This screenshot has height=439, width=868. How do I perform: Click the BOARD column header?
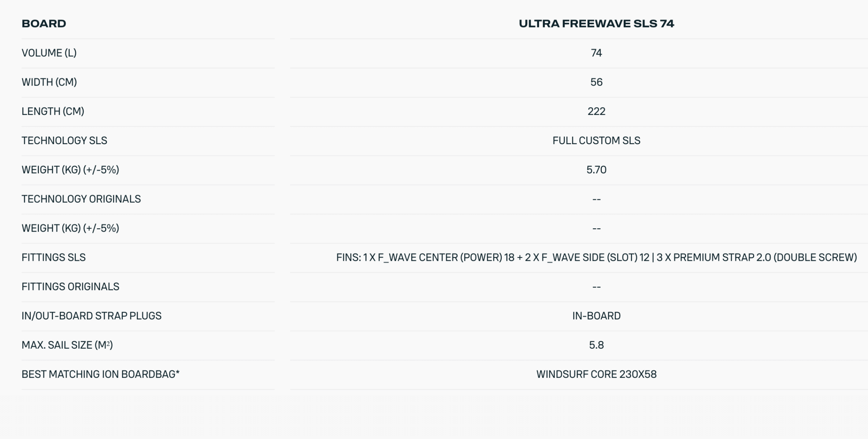pyautogui.click(x=44, y=24)
